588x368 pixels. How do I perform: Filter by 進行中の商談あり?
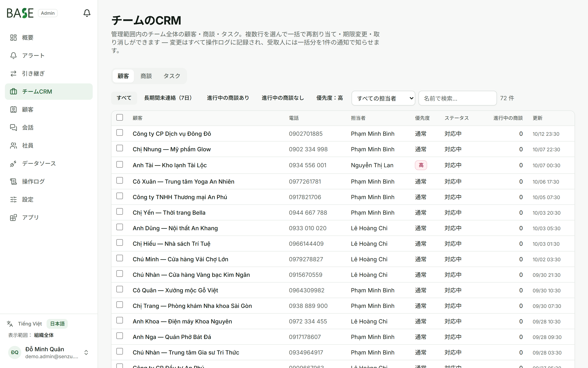coord(228,98)
